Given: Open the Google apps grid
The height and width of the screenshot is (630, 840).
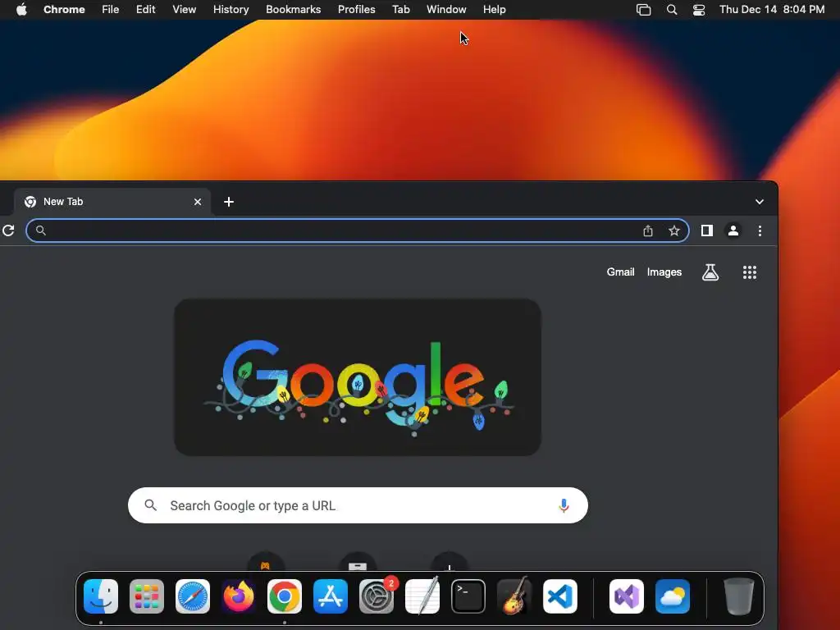Looking at the screenshot, I should 750,272.
